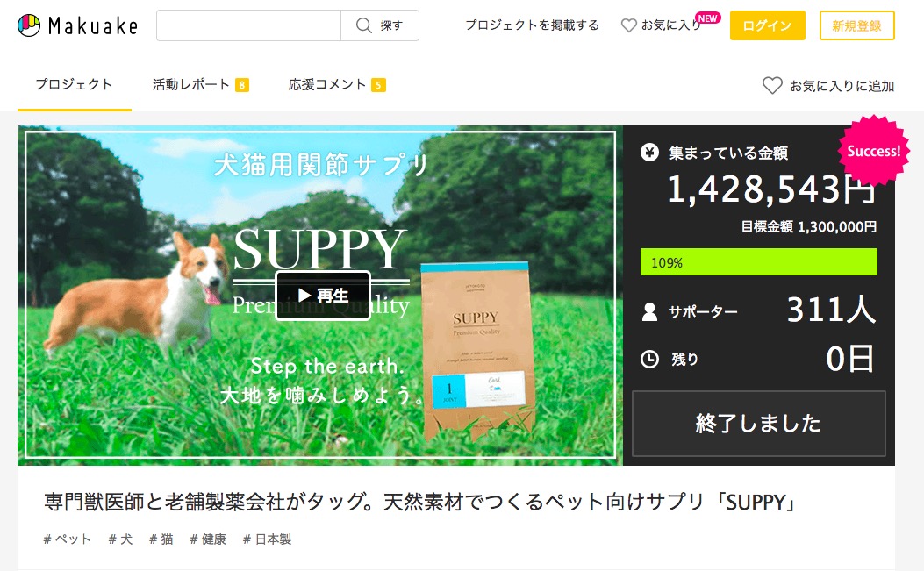Image resolution: width=924 pixels, height=571 pixels.
Task: Click the Makuake colorful logo icon
Action: pos(29,25)
